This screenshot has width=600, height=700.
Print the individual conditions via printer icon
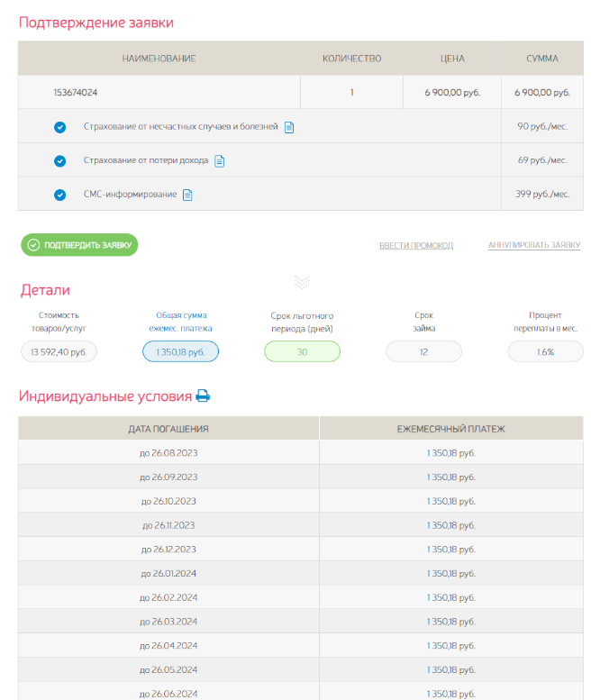click(203, 396)
